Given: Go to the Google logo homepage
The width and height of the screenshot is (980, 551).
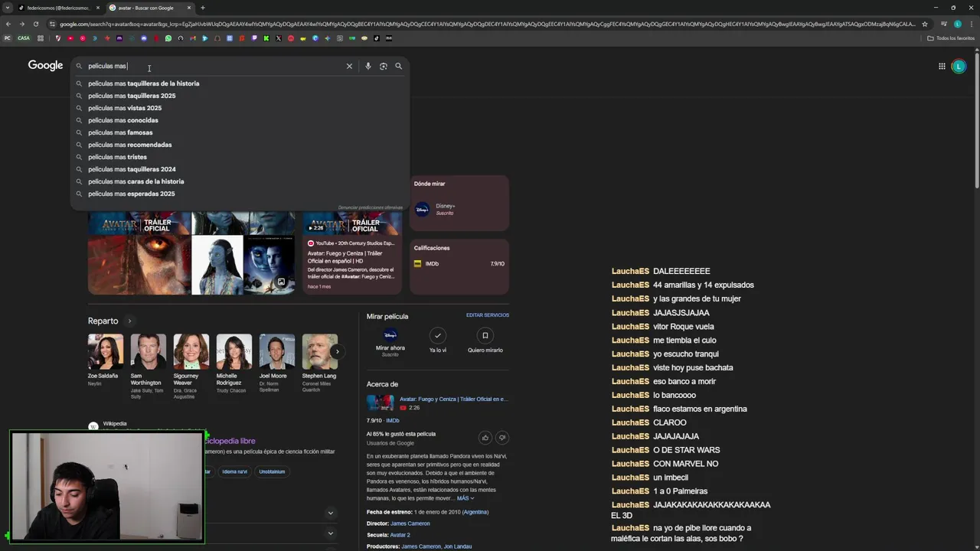Looking at the screenshot, I should click(45, 66).
